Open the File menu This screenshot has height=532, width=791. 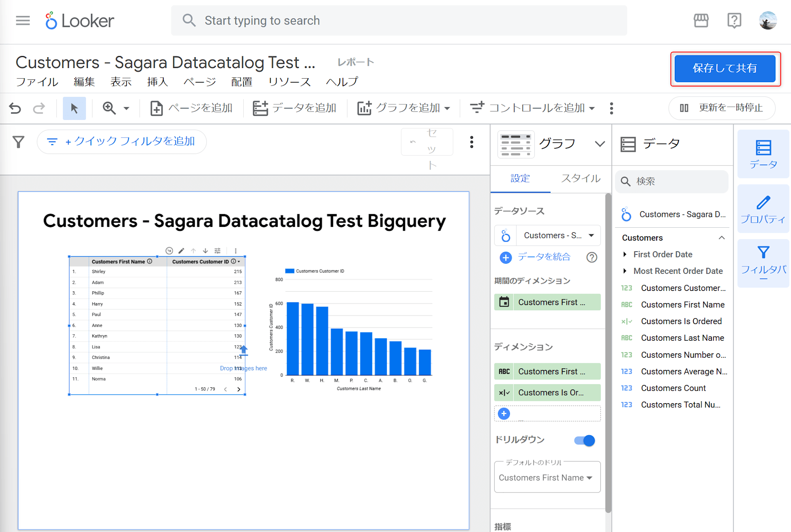(x=37, y=82)
